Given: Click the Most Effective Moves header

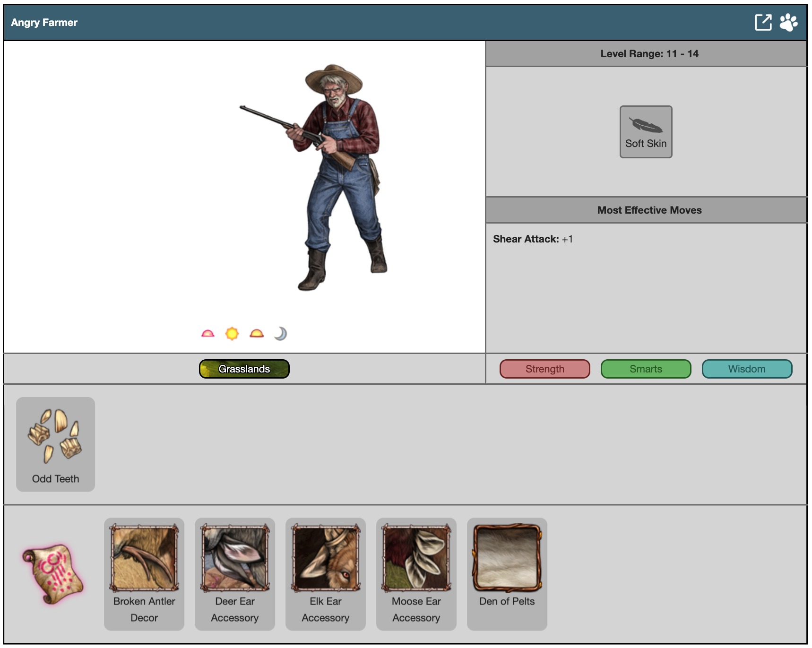Looking at the screenshot, I should point(649,210).
